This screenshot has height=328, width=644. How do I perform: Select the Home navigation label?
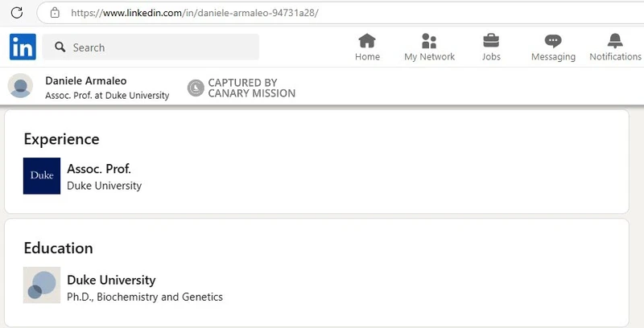pos(367,56)
